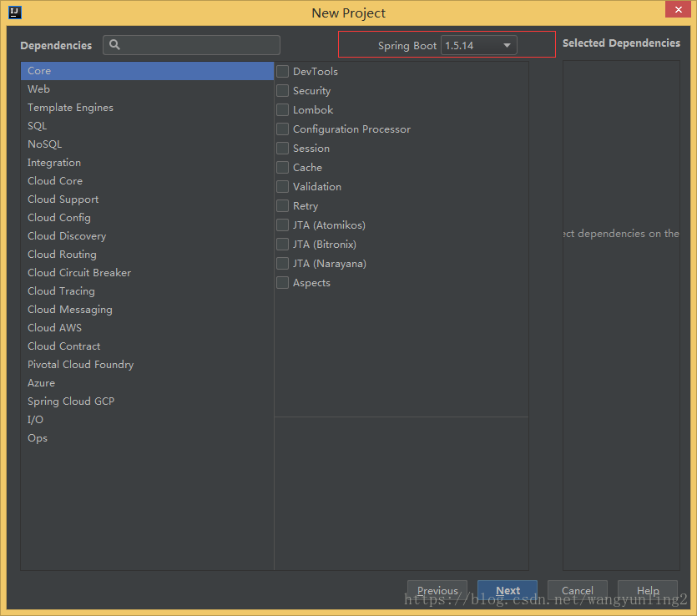Open the Cloud Config category
The width and height of the screenshot is (697, 616).
coord(147,218)
